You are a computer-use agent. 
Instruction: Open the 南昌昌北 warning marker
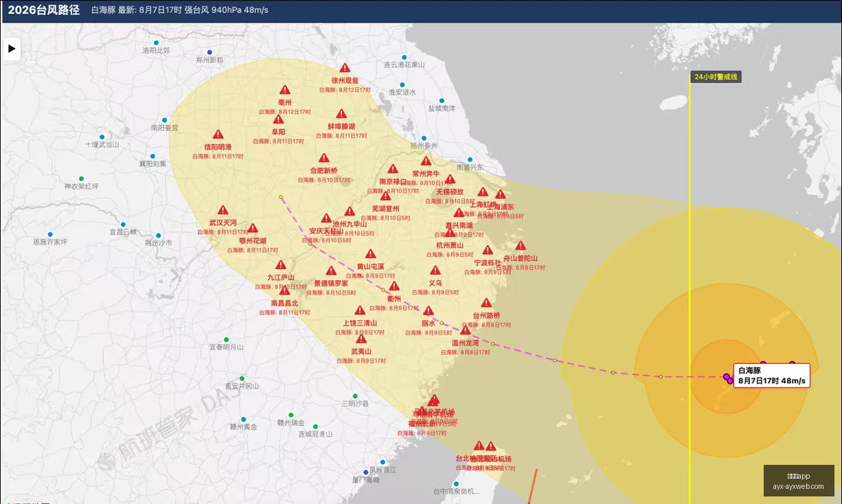tap(284, 290)
